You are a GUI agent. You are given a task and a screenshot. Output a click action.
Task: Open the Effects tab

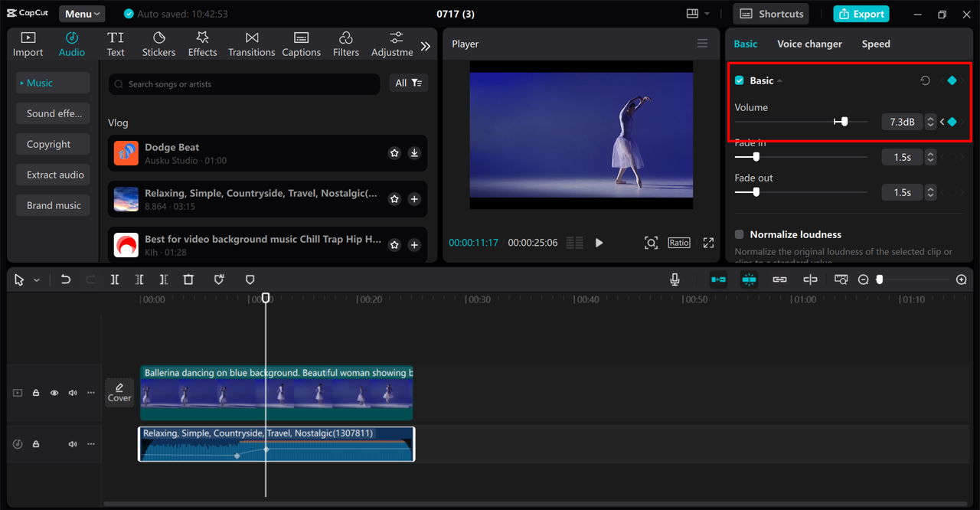click(x=202, y=44)
